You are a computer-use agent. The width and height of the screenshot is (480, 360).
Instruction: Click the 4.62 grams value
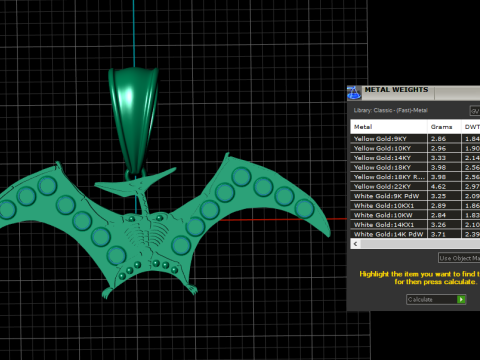438,187
